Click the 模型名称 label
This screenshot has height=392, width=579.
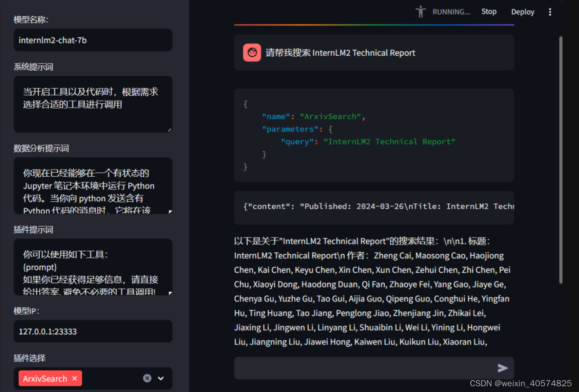(31, 20)
